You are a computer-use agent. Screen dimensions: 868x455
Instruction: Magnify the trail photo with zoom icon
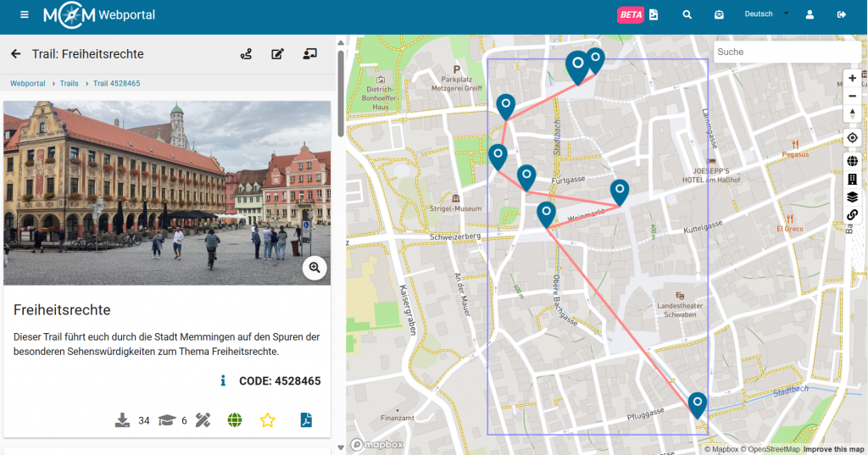point(314,268)
